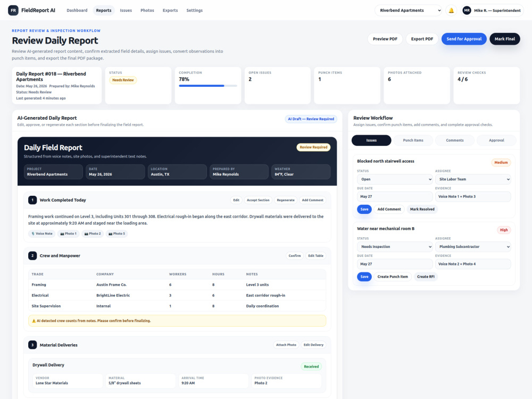
Task: Open Assignee dropdown showing Site Labor Team
Action: (x=473, y=179)
